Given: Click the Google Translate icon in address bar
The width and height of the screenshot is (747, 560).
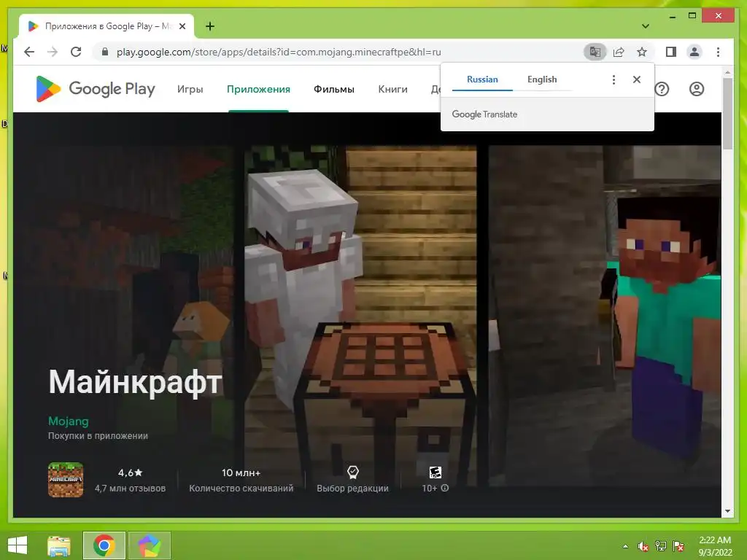Looking at the screenshot, I should pos(595,52).
